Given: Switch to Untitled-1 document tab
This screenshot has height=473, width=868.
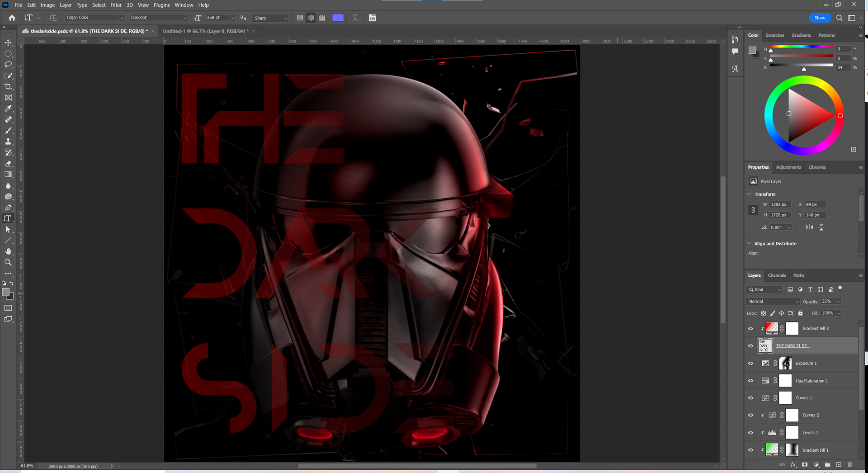Looking at the screenshot, I should point(206,31).
